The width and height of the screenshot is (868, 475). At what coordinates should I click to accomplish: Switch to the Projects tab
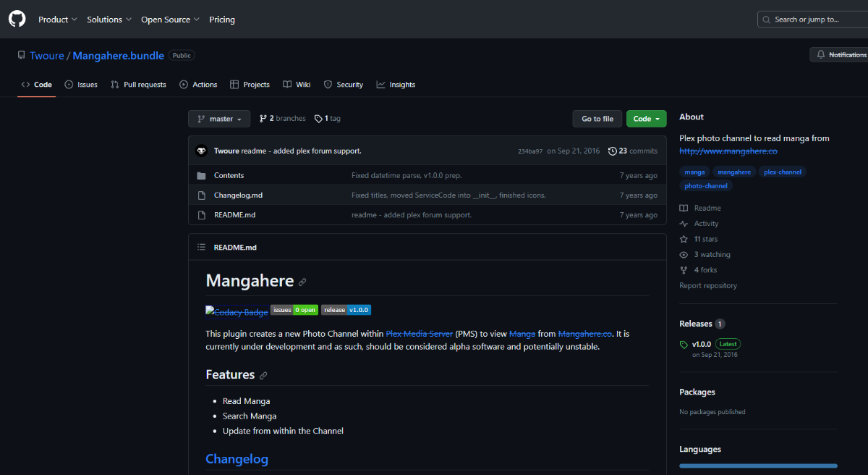[x=250, y=85]
